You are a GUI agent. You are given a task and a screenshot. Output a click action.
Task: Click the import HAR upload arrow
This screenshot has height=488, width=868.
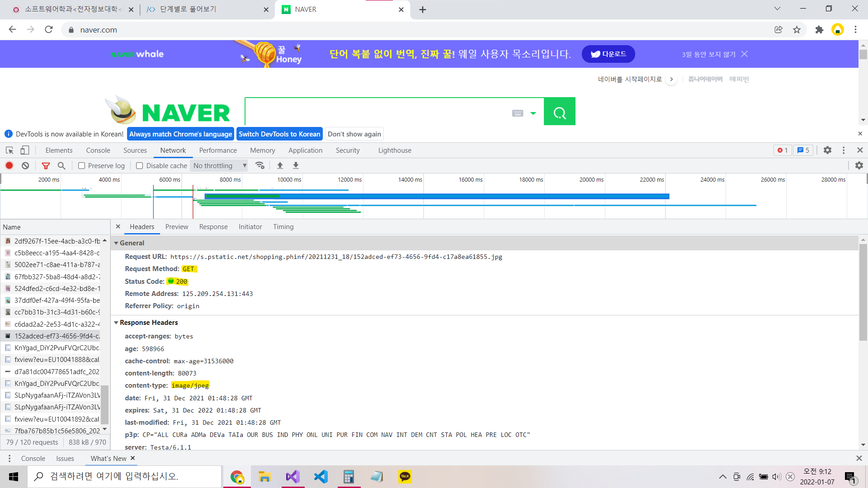pos(280,166)
